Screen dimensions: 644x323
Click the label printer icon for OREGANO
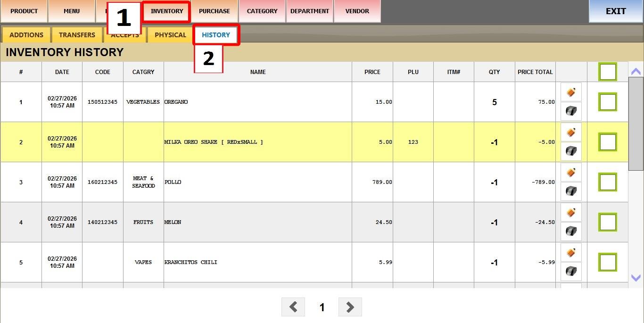pos(570,111)
